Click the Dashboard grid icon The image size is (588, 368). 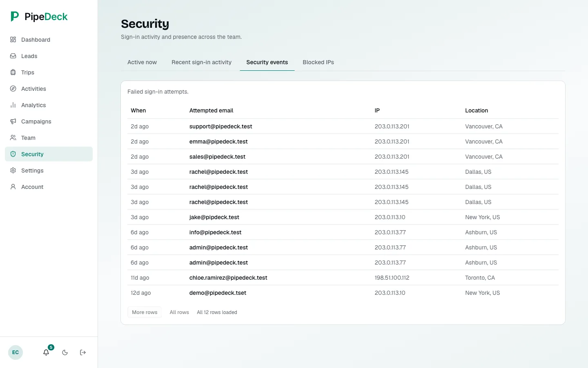[13, 40]
